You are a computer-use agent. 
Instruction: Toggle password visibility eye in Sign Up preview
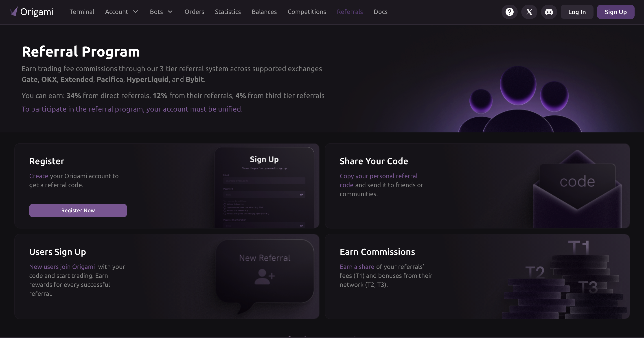301,195
